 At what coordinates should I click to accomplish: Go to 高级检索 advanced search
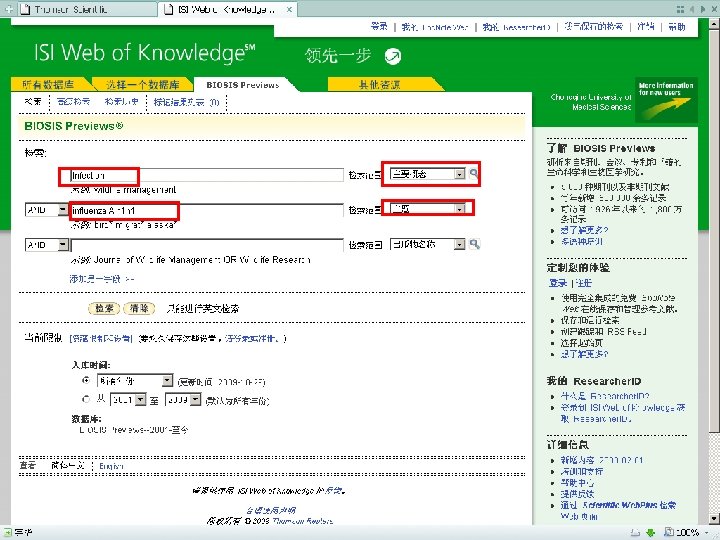(x=73, y=101)
